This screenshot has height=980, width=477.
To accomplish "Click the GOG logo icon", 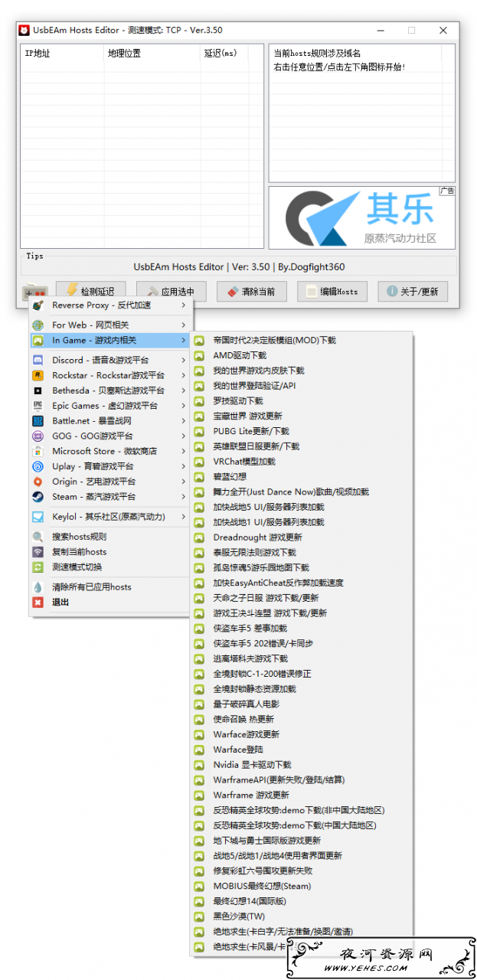I will (38, 436).
